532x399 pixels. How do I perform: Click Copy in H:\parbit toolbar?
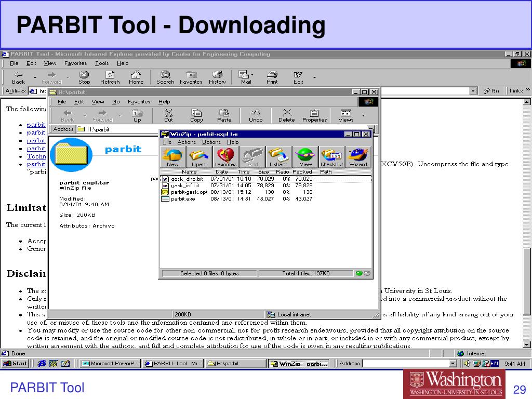point(196,115)
